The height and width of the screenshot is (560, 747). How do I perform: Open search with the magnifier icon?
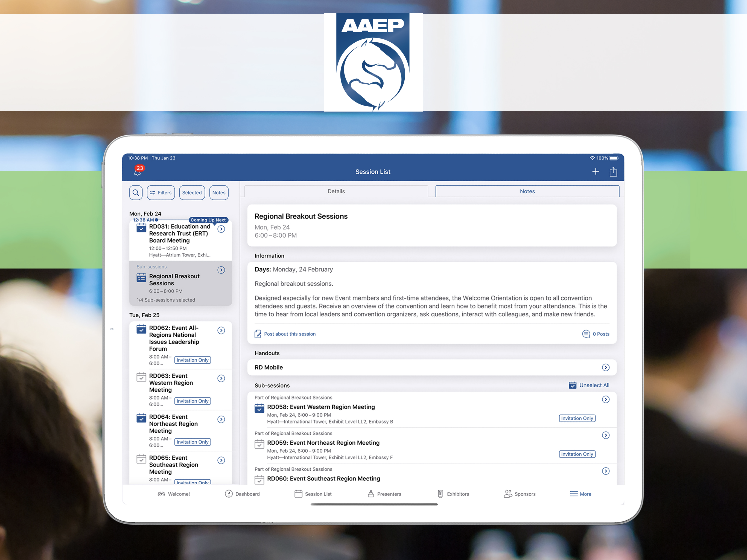click(x=136, y=192)
